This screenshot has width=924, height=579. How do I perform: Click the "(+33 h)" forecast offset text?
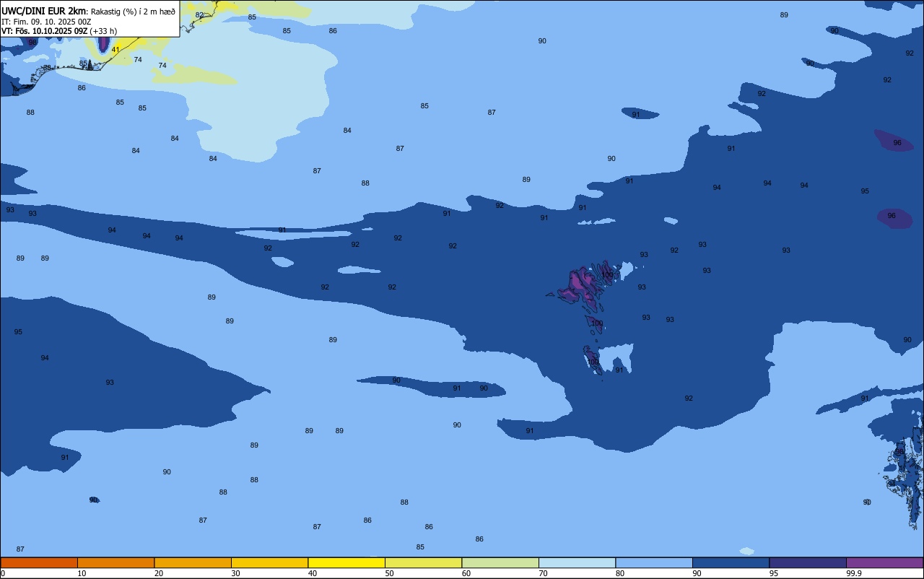(103, 31)
